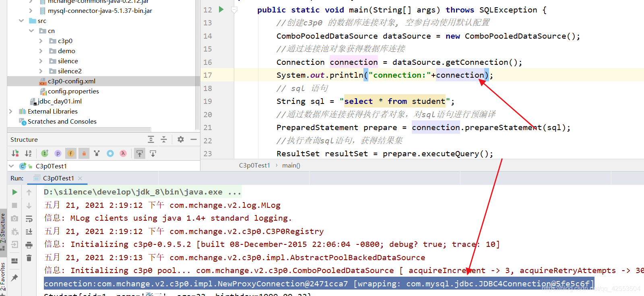Screen dimensions: 644x296
Task: Pin the Run tab with pin icon
Action: (14, 278)
